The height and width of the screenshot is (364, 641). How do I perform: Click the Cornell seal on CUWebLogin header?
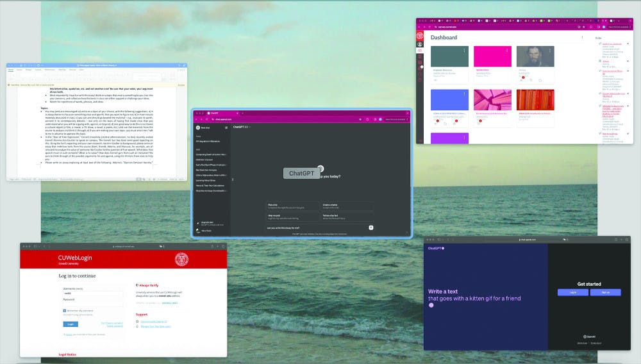click(x=181, y=259)
